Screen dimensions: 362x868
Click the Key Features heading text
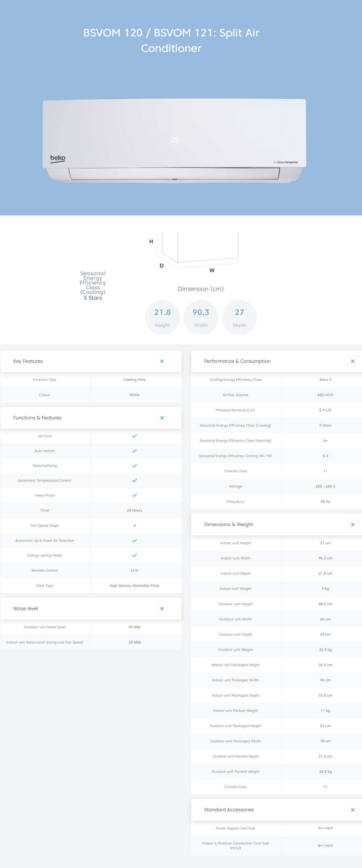[x=28, y=361]
